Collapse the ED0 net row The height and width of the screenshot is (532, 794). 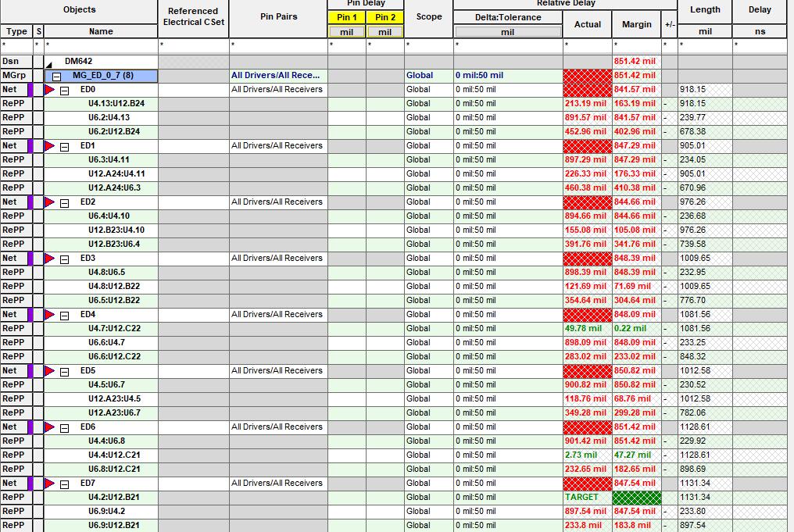pyautogui.click(x=65, y=91)
